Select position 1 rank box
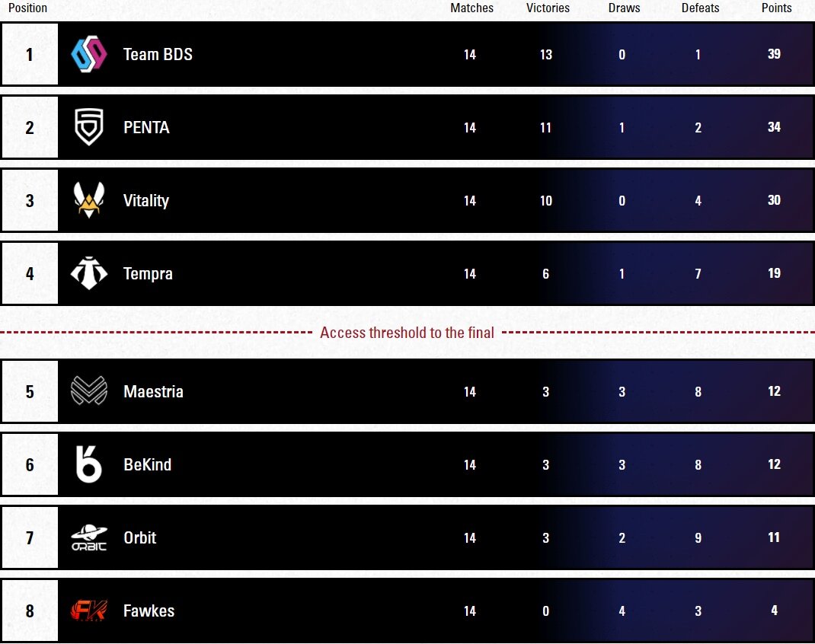The image size is (815, 644). coord(30,54)
